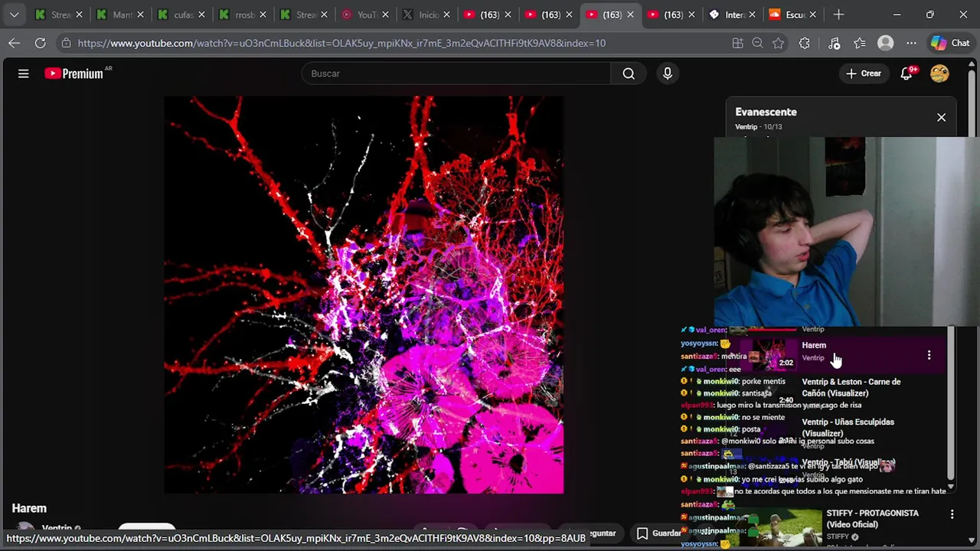Click the YouTube search magnifier button
The image size is (980, 551).
pyautogui.click(x=629, y=73)
